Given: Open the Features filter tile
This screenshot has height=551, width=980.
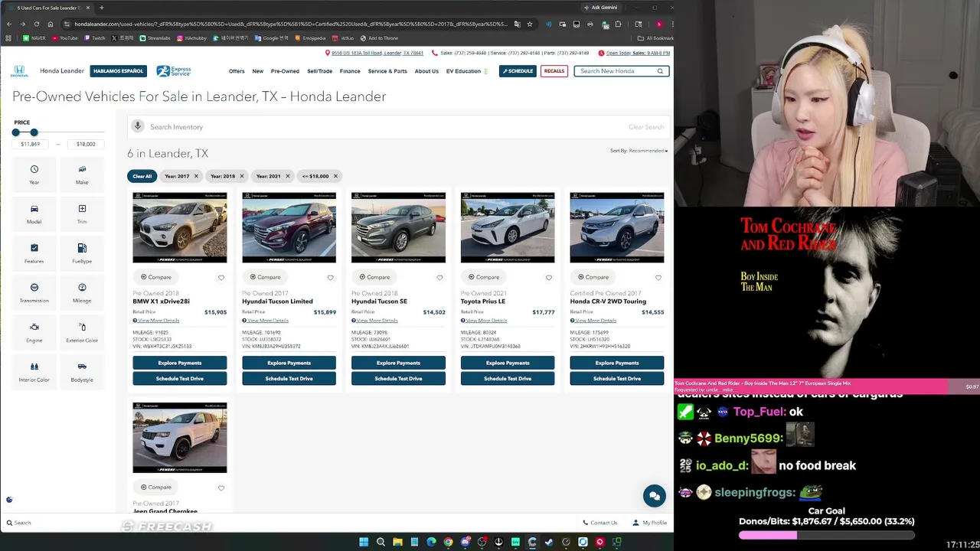Looking at the screenshot, I should pyautogui.click(x=34, y=254).
